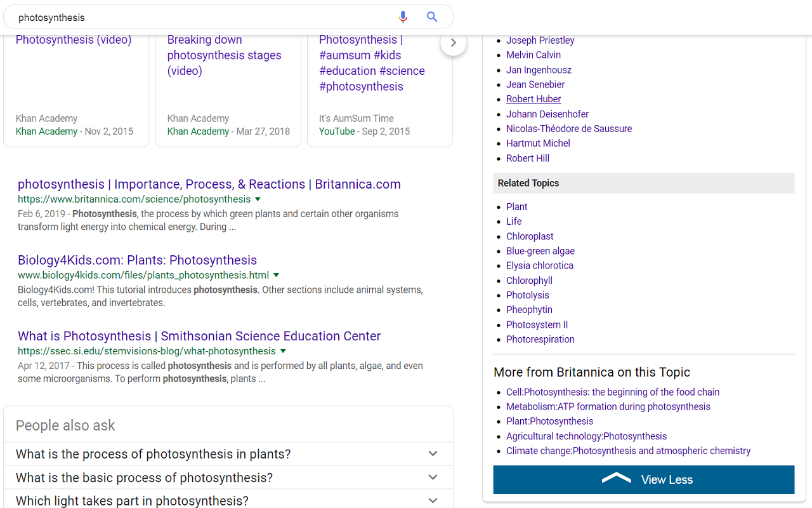Click the next arrow on video carousel
Screen dimensions: 812x508
454,43
